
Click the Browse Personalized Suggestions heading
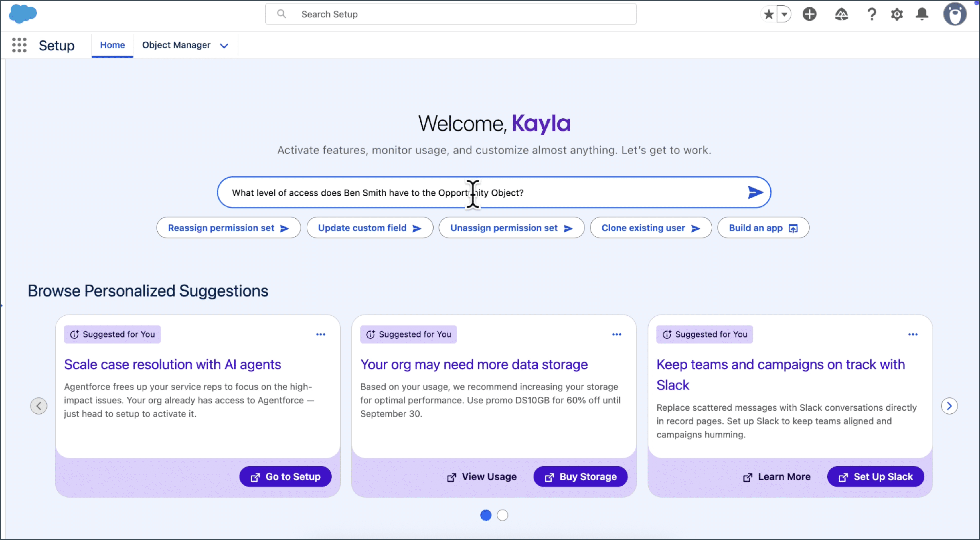point(148,291)
